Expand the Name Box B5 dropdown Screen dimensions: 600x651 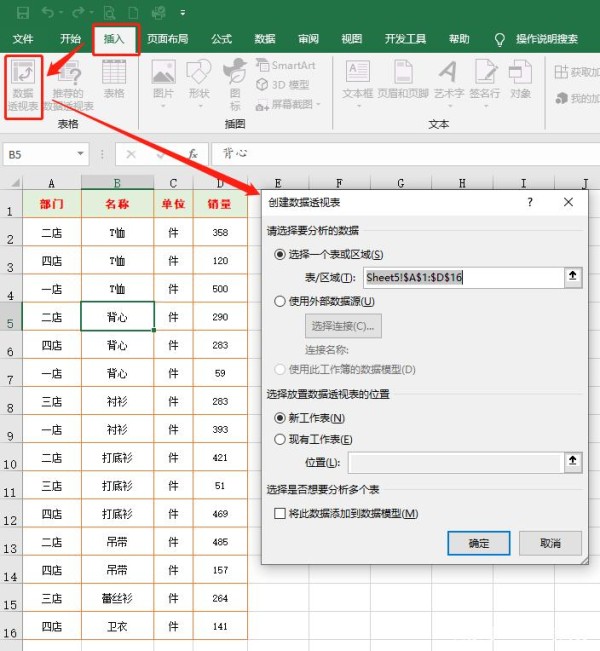tap(81, 154)
